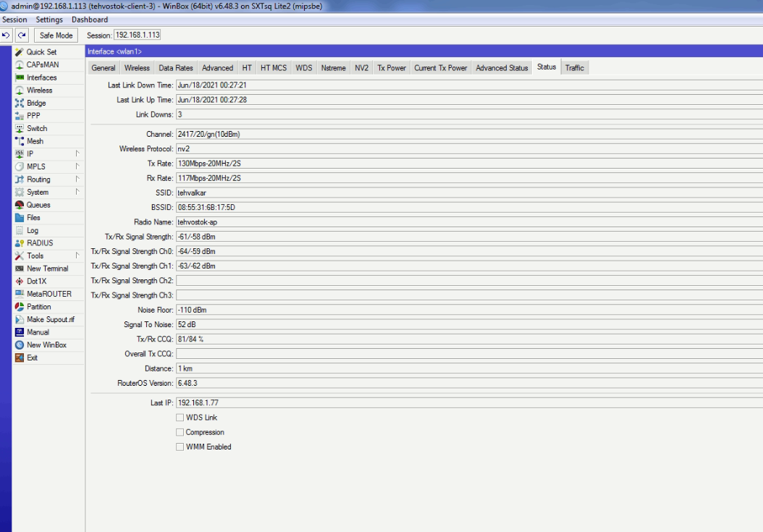The height and width of the screenshot is (532, 763).
Task: Enable the WDS Link checkbox
Action: click(180, 418)
